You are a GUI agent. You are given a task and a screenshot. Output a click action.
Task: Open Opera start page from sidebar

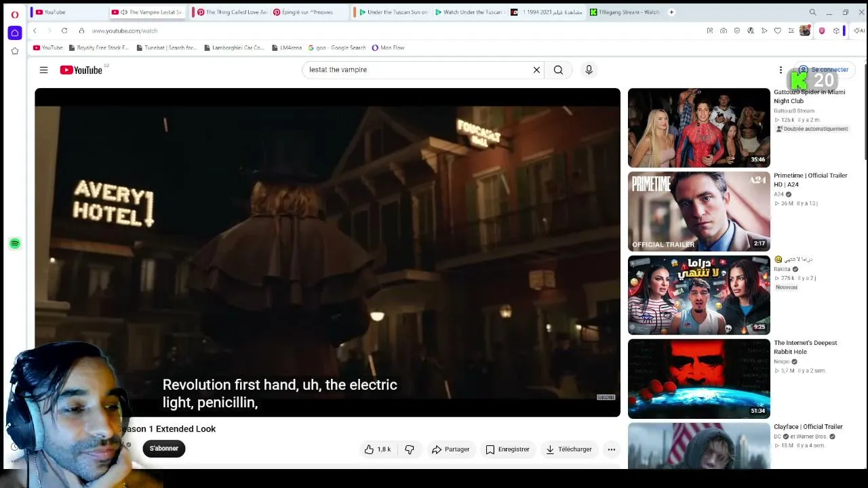[14, 33]
